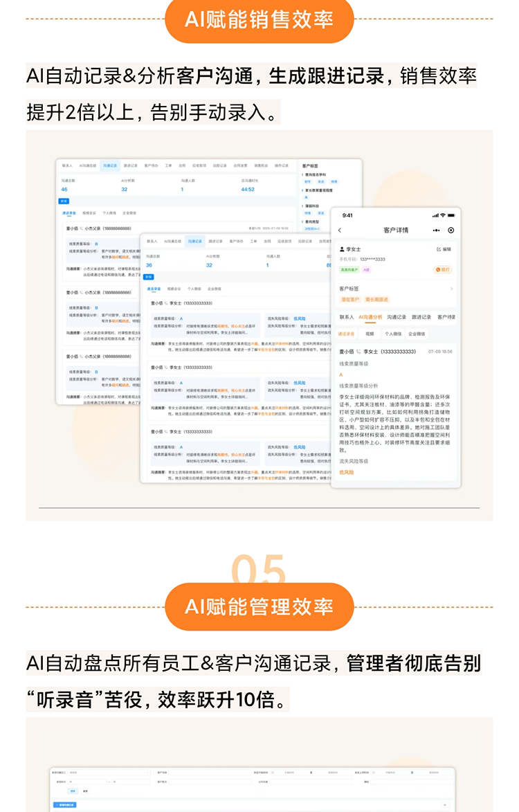Open the 应收款项 tab in the front desktop window
519x812 pixels.
284,242
